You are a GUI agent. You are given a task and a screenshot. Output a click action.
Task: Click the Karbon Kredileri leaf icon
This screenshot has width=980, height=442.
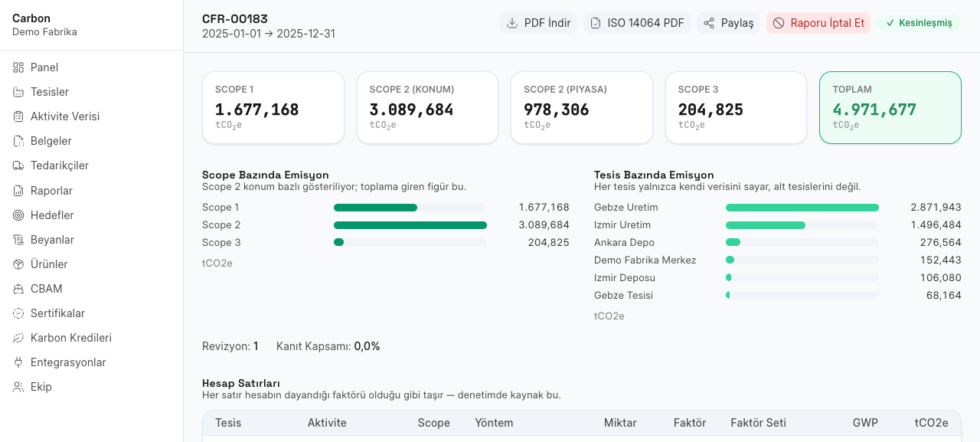pyautogui.click(x=18, y=338)
